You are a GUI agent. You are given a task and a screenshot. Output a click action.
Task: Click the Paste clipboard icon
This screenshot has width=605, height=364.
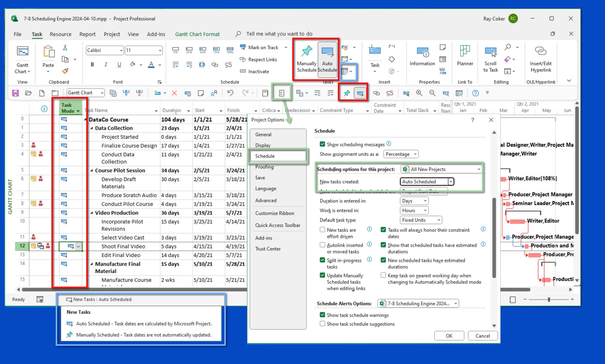[x=49, y=51]
